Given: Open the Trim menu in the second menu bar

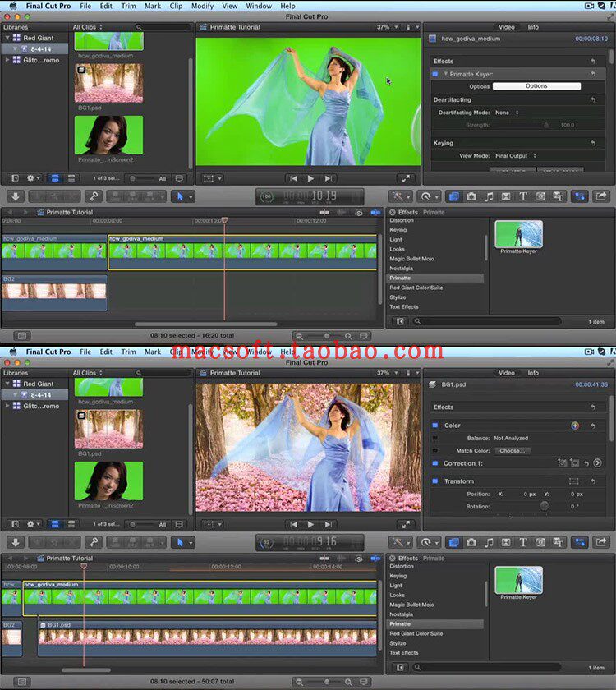Looking at the screenshot, I should click(128, 352).
